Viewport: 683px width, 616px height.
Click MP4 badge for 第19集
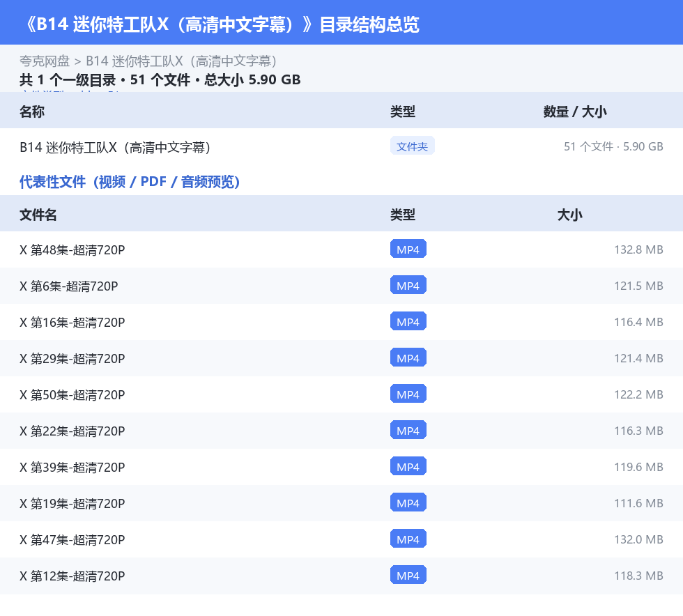coord(408,502)
